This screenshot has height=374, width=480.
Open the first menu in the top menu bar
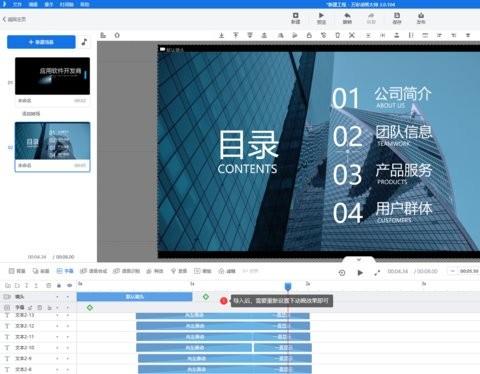[x=17, y=4]
